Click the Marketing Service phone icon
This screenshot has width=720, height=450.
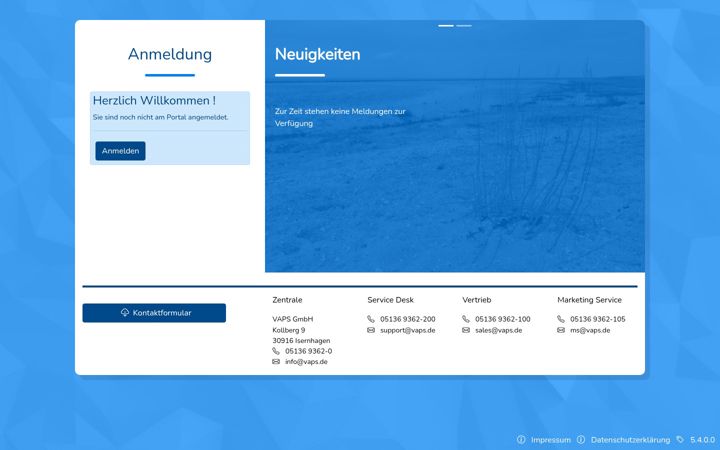point(561,319)
